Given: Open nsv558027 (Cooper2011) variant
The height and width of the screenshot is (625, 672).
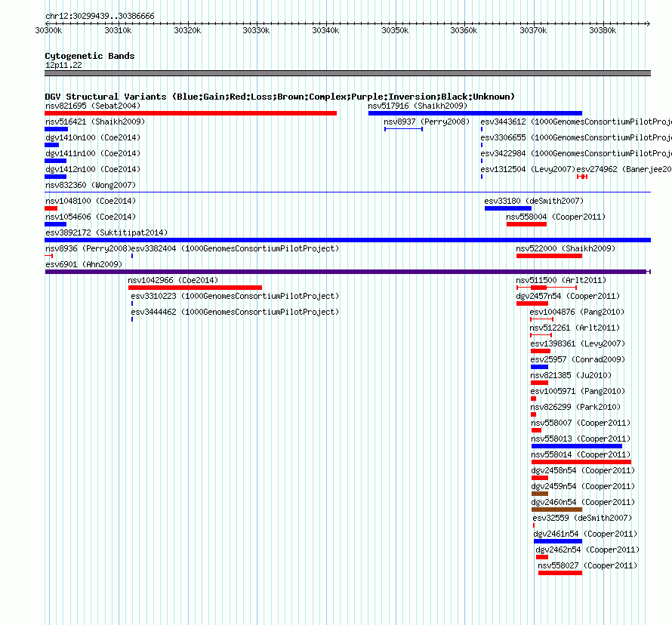Looking at the screenshot, I should point(587,565).
